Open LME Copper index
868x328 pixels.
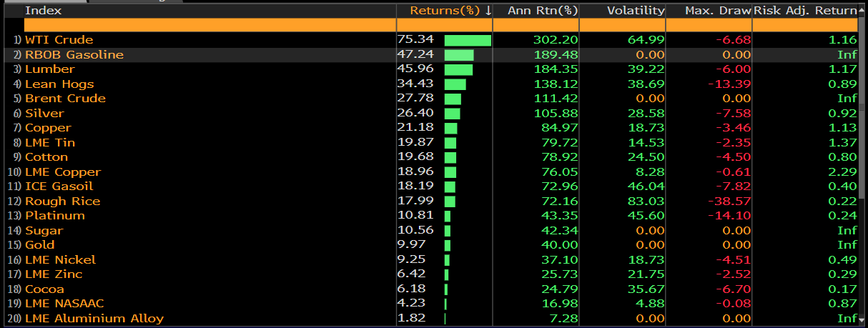pyautogui.click(x=63, y=172)
